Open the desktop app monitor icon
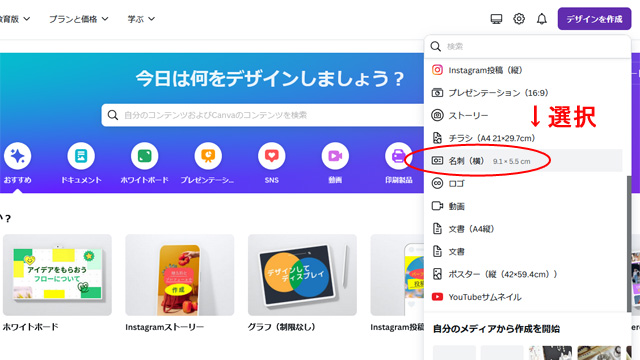This screenshot has height=360, width=640. (x=496, y=19)
